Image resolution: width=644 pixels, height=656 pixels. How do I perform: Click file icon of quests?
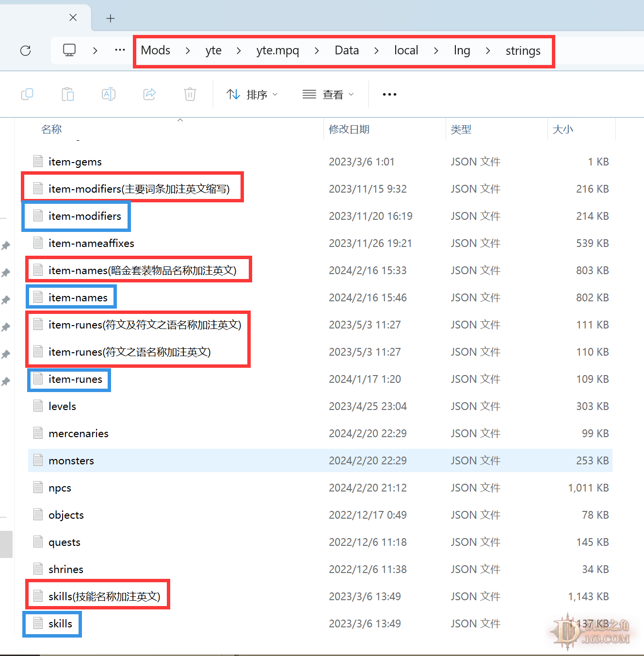pyautogui.click(x=38, y=541)
